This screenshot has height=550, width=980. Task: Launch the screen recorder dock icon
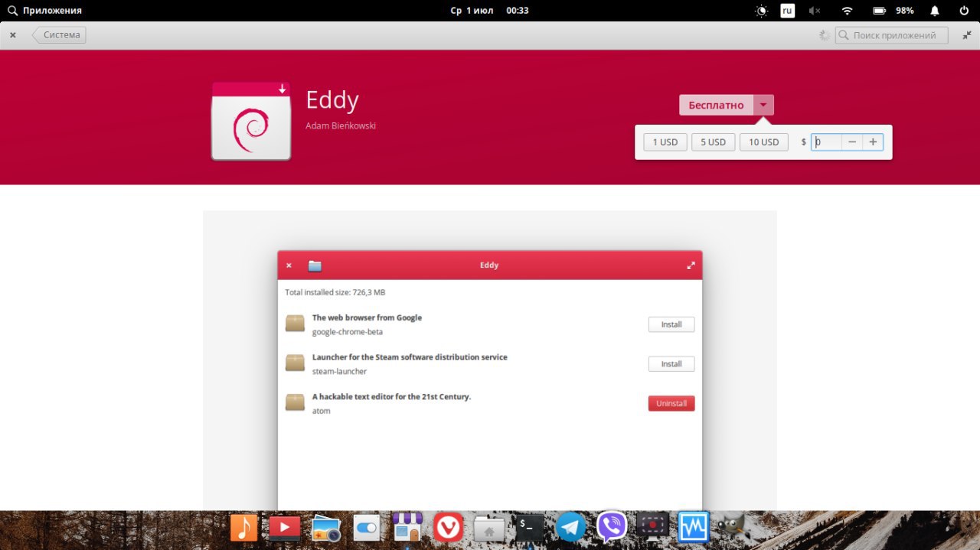(653, 527)
